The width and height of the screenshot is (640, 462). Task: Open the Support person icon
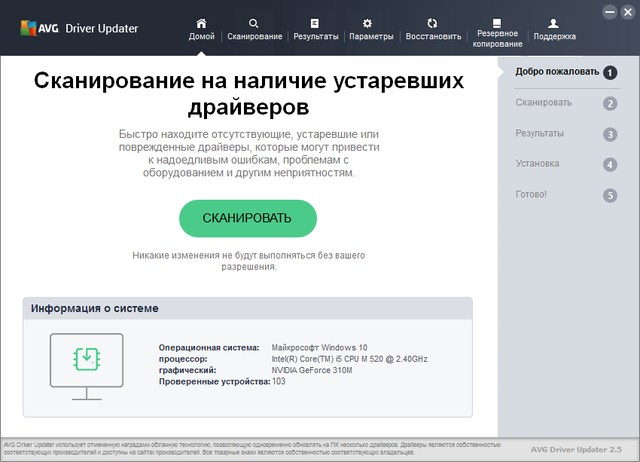[554, 22]
